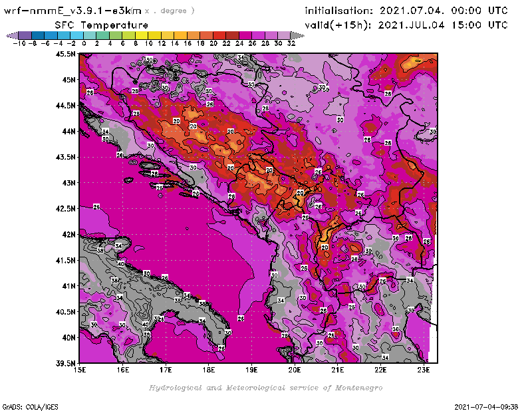Image resolution: width=532 pixels, height=411 pixels.
Task: Click the longitude label '19E'
Action: [252, 370]
